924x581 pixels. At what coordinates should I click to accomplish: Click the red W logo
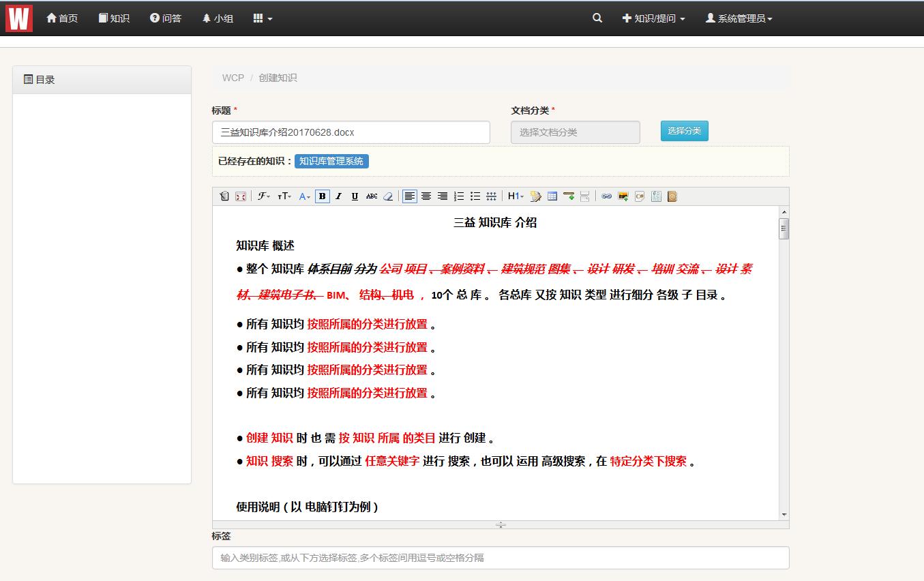19,18
